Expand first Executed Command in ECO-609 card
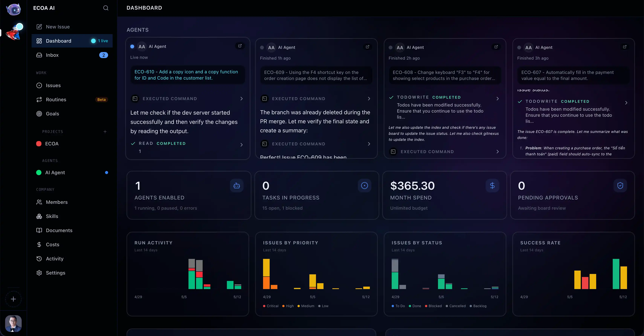 316,99
